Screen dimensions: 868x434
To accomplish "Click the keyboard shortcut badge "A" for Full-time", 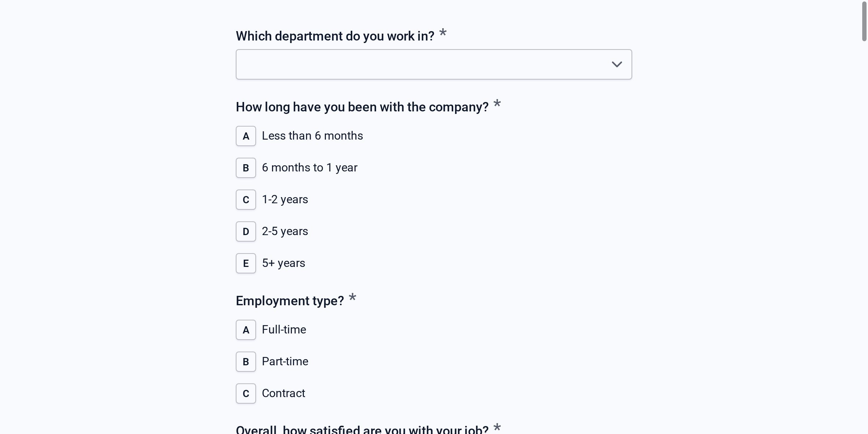I will point(246,329).
